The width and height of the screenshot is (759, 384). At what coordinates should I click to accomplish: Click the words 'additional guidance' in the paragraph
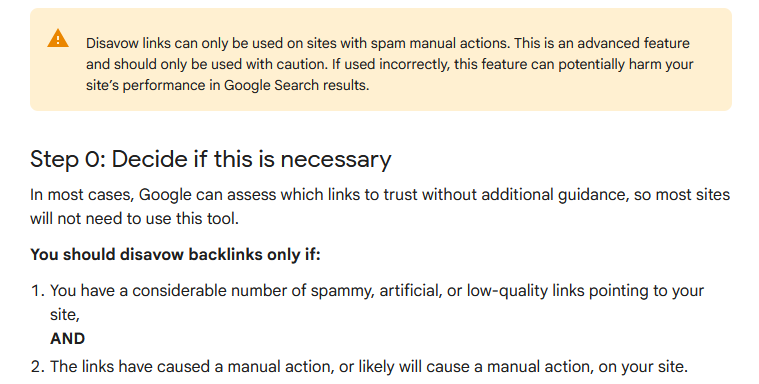point(556,195)
